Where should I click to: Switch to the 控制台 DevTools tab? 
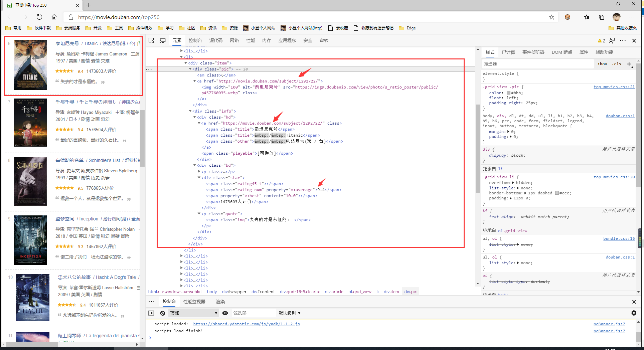[x=195, y=40]
